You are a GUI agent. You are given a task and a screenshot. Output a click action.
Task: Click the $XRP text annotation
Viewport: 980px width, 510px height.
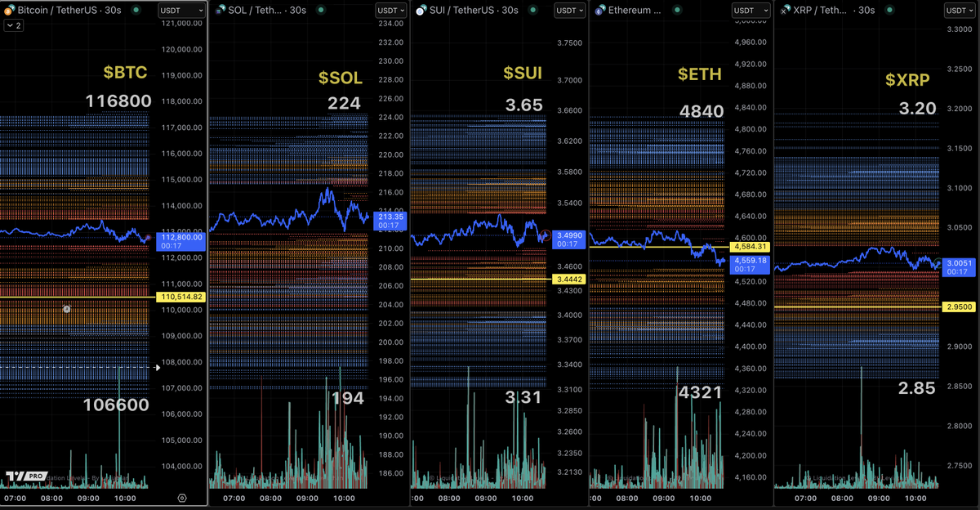[x=909, y=79]
